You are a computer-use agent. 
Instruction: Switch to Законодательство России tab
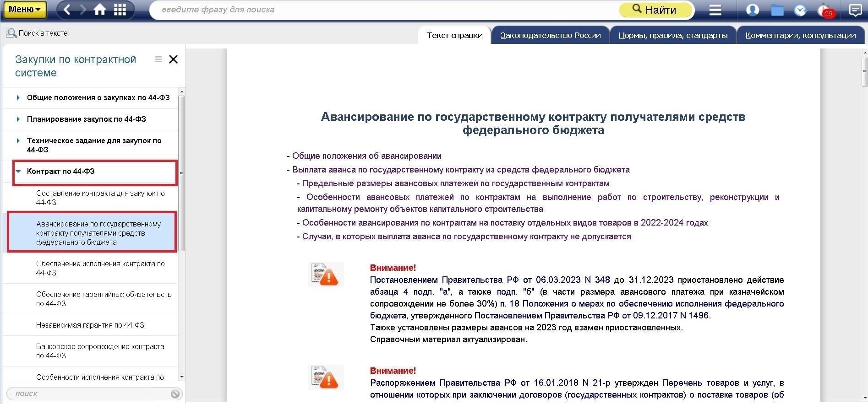coord(550,35)
